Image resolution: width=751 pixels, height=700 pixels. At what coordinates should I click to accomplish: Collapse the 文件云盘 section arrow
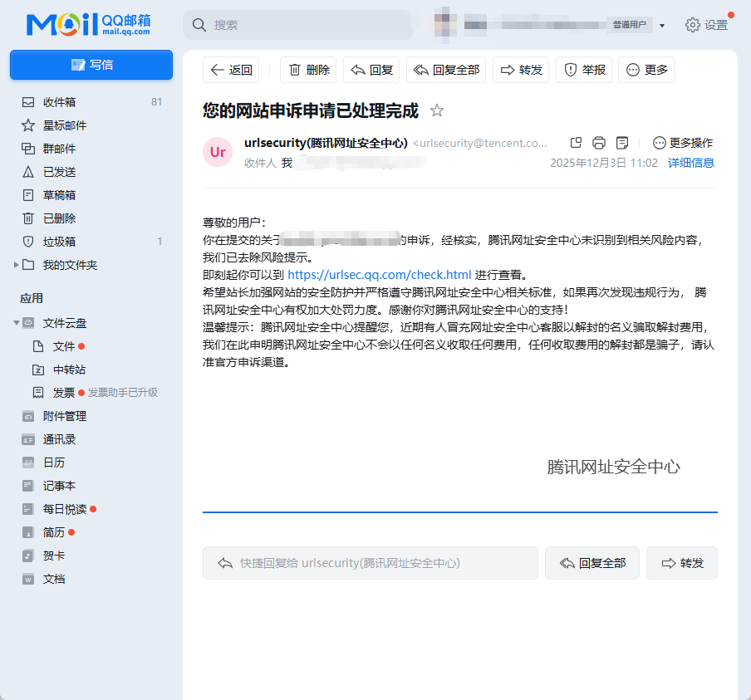point(17,323)
